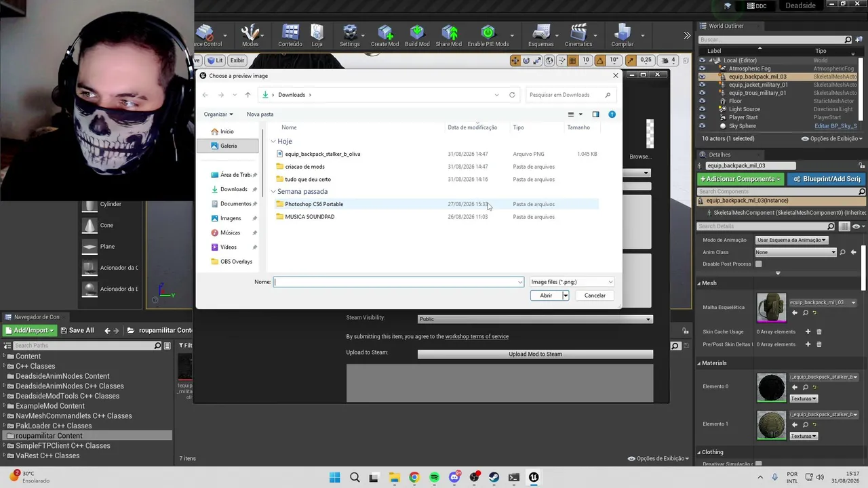Image resolution: width=868 pixels, height=488 pixels.
Task: Click the Adicionar Componente button
Action: coord(740,179)
